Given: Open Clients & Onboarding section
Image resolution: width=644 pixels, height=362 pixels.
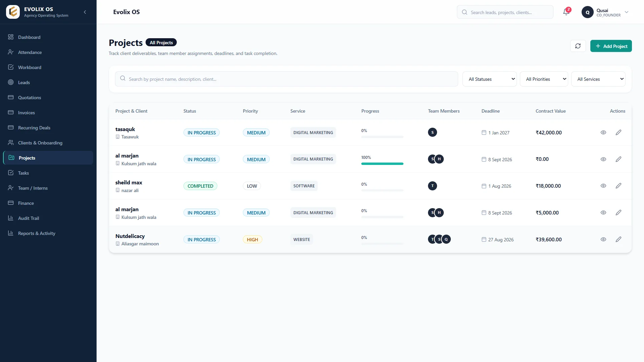Looking at the screenshot, I should (x=48, y=143).
